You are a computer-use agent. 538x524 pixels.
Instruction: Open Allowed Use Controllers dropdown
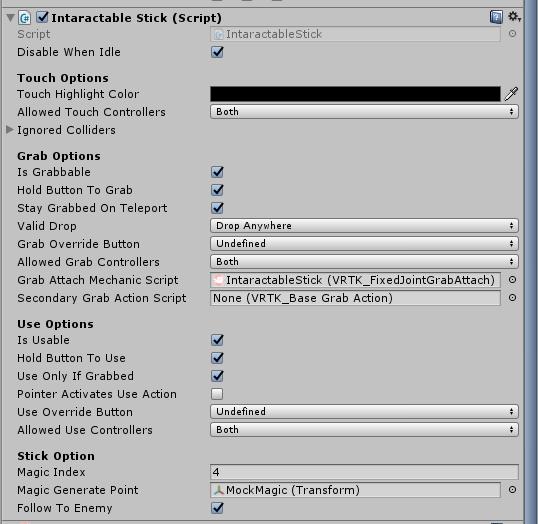[364, 430]
